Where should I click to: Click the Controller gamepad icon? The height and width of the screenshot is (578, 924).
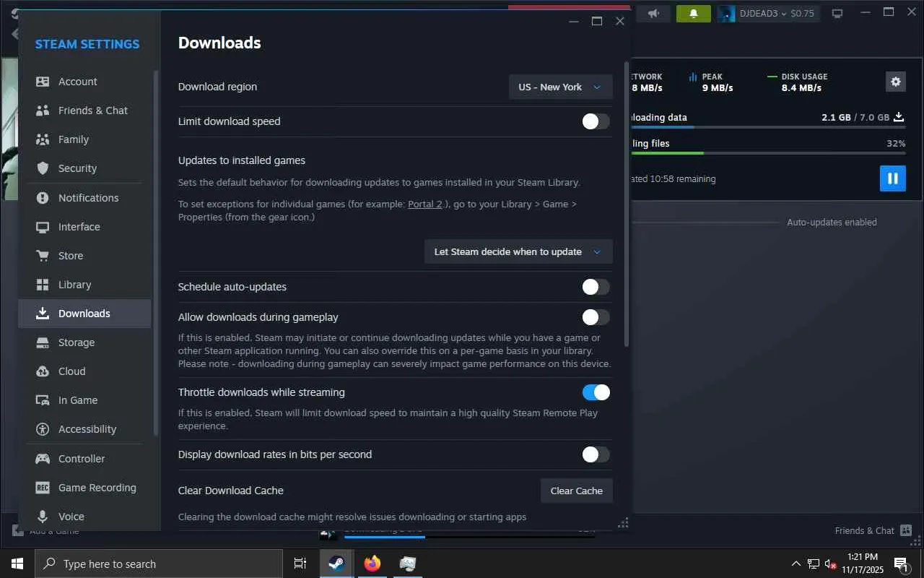coord(43,459)
